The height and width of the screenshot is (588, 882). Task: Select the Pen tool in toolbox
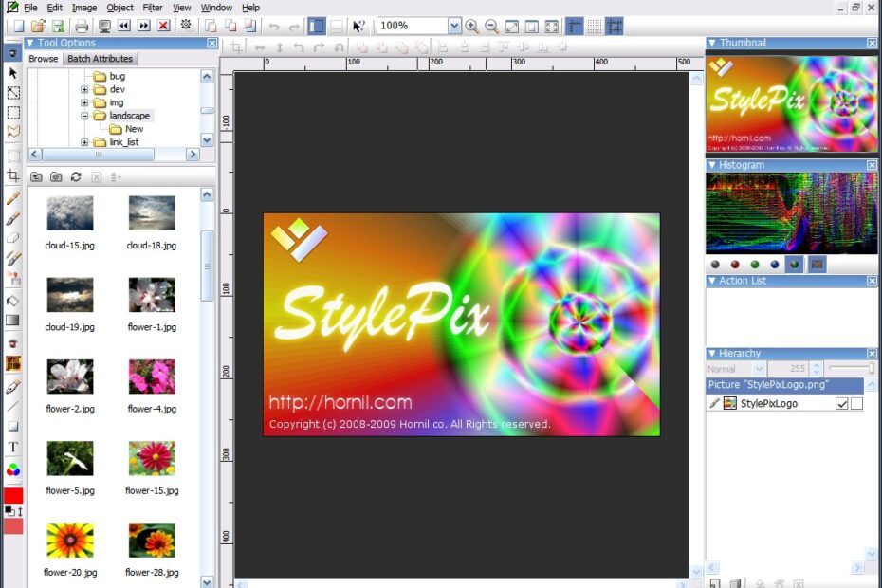13,387
